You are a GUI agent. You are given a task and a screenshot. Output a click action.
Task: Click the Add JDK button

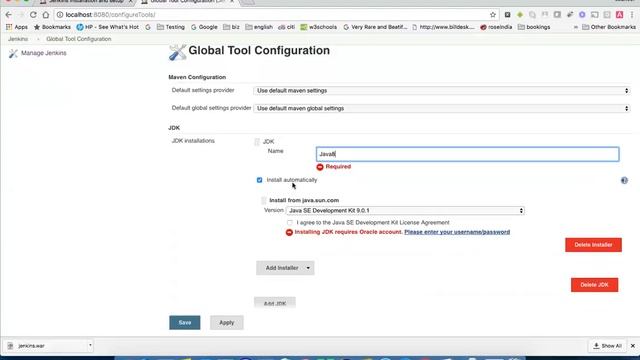275,303
